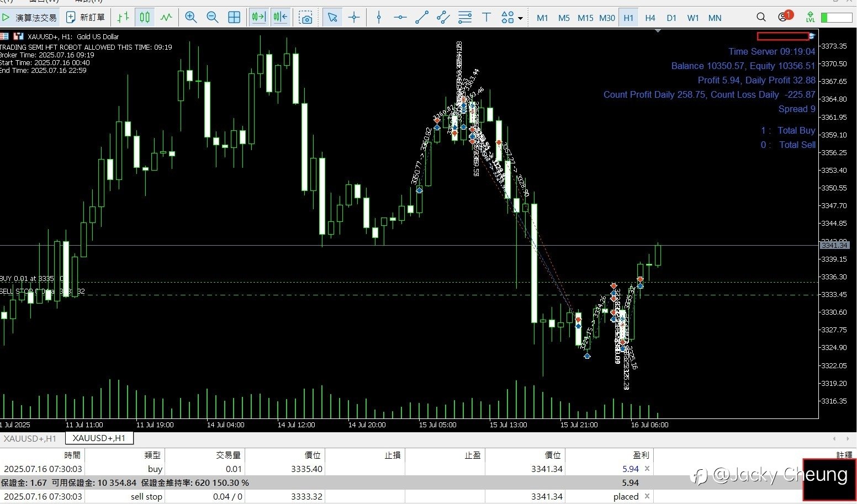Select the Fibonacci retracement tool
Screen dimensions: 857x504
click(x=465, y=18)
